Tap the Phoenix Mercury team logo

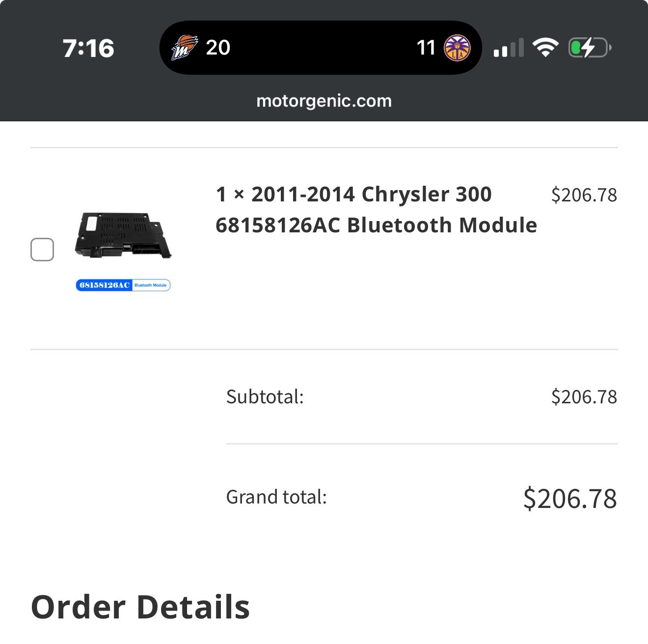coord(184,48)
